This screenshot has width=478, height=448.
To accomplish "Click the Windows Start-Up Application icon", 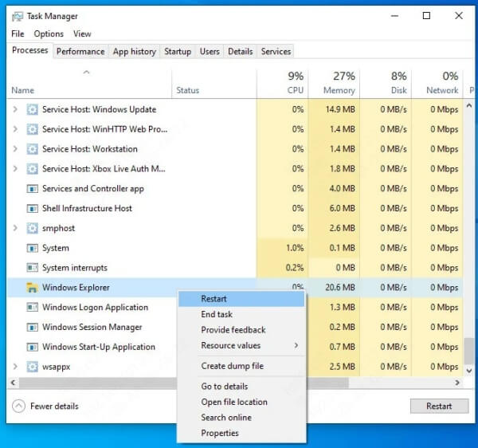I will click(33, 347).
